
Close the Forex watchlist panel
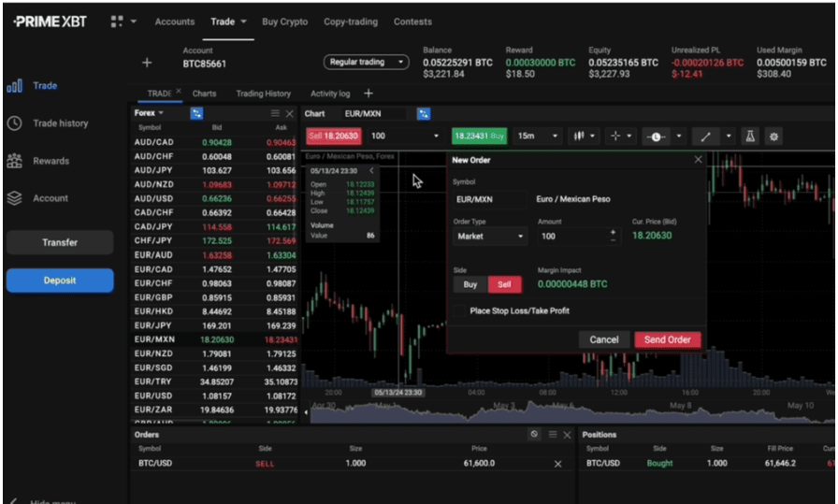pos(290,114)
